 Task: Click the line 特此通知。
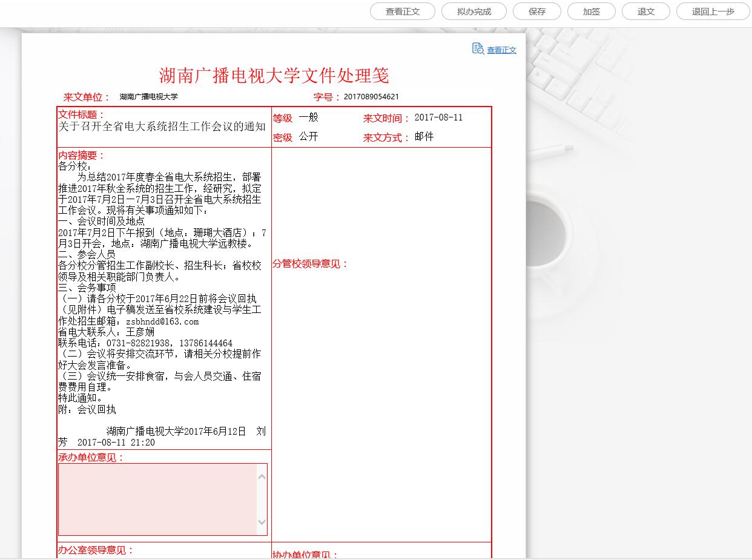82,399
